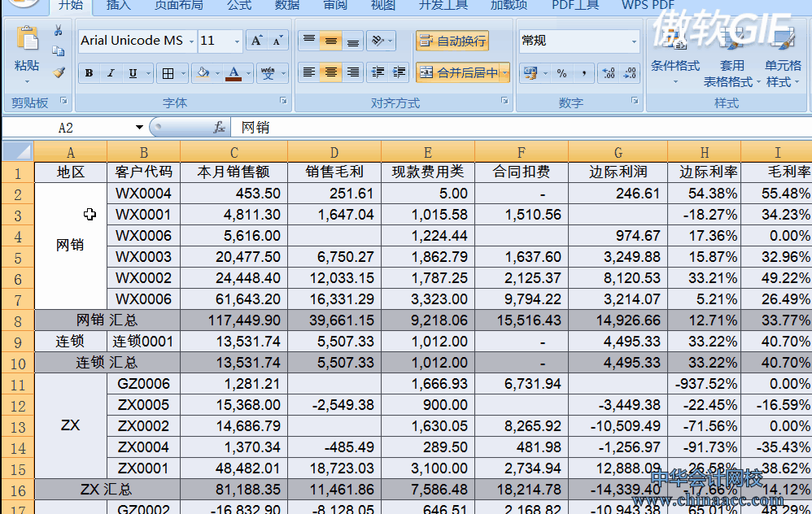Open the alignment group dialog launcher
This screenshot has height=514, width=812.
point(504,100)
